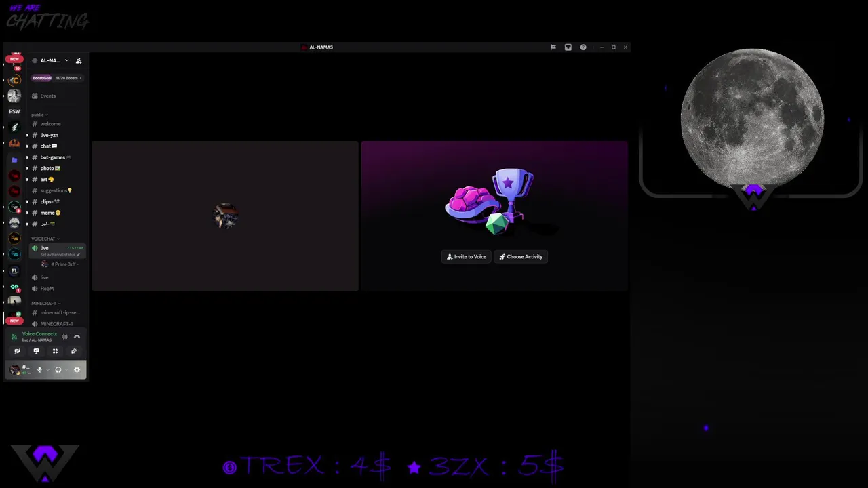Collapse the public category
The image size is (868, 488).
(x=39, y=115)
